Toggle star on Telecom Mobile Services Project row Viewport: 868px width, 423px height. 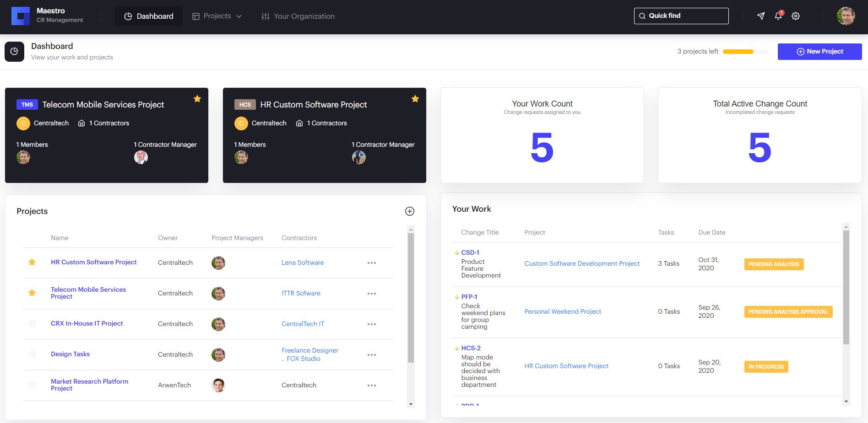tap(32, 293)
